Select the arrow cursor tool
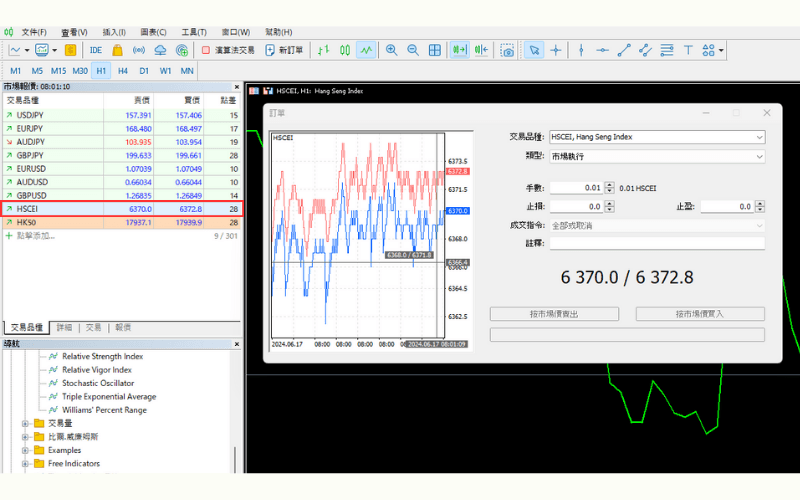 tap(533, 50)
